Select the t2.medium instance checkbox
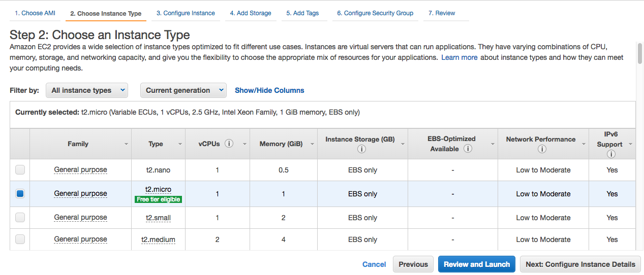This screenshot has height=275, width=644. (x=20, y=239)
